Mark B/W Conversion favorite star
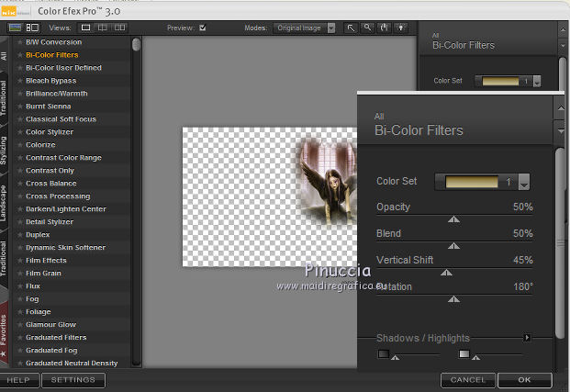Screen dimensions: 570x392 (20, 42)
